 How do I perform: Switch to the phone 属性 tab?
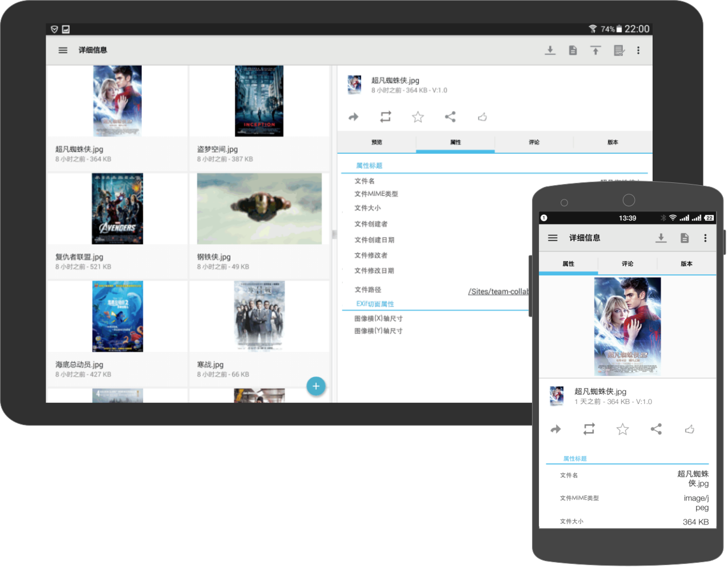pyautogui.click(x=569, y=264)
